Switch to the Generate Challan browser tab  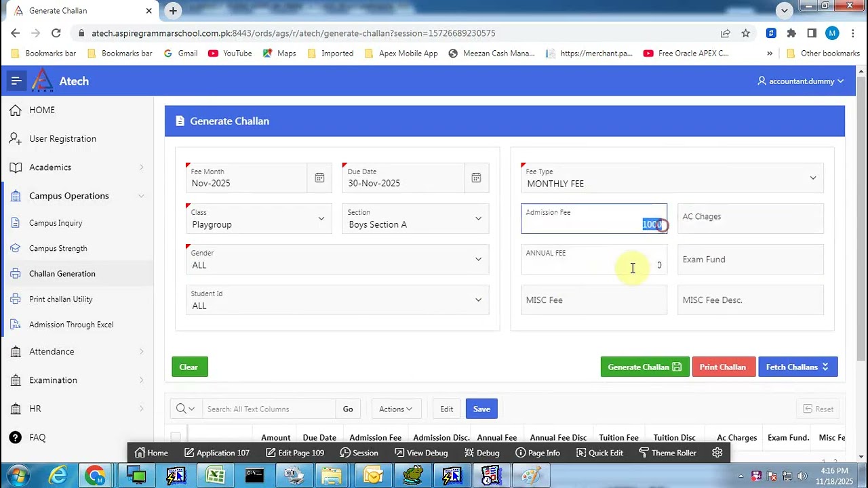pos(81,11)
